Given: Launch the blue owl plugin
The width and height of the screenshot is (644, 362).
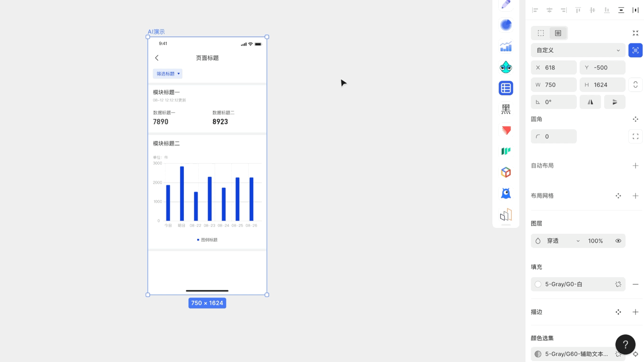Looking at the screenshot, I should pyautogui.click(x=506, y=193).
